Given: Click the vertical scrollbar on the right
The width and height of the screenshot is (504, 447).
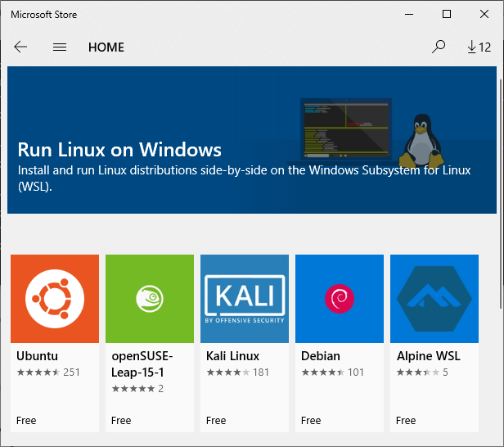Looking at the screenshot, I should click(501, 193).
